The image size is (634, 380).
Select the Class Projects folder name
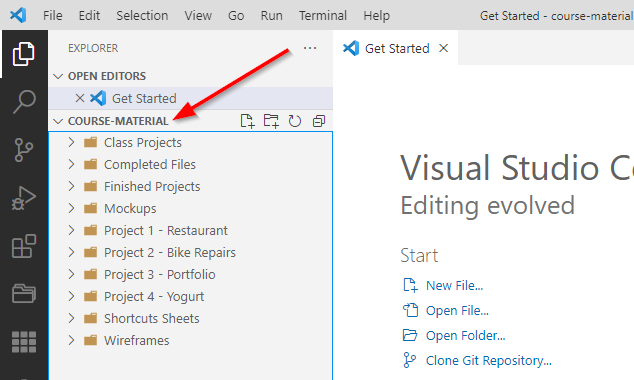(143, 142)
